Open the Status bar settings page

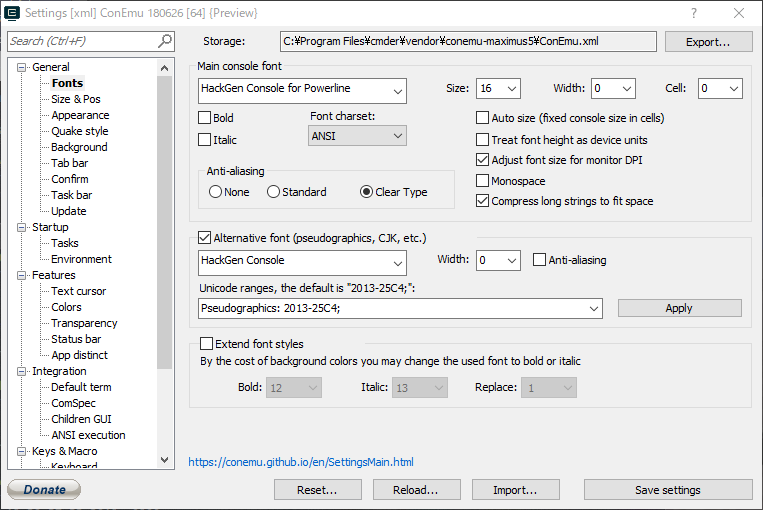click(x=76, y=339)
